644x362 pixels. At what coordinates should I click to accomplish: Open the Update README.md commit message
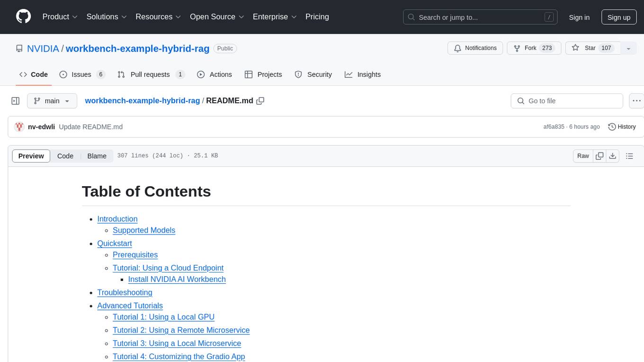(x=91, y=127)
